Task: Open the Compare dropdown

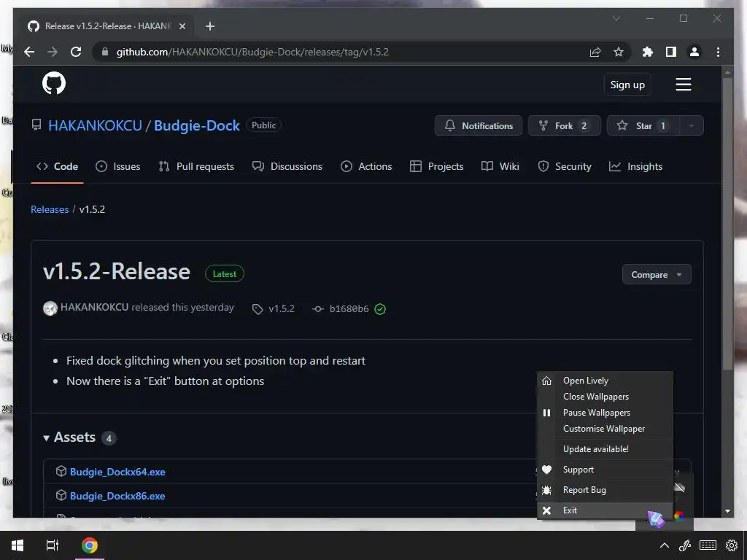Action: click(x=657, y=275)
